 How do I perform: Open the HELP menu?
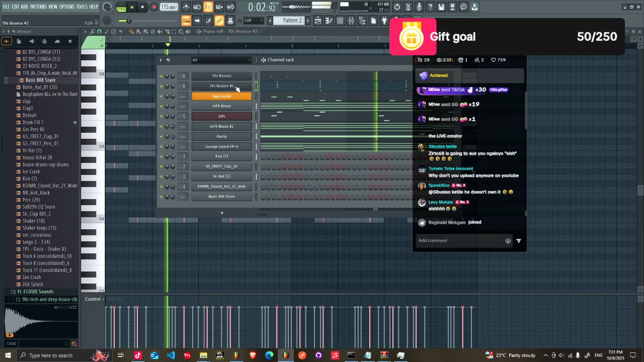coord(94,7)
